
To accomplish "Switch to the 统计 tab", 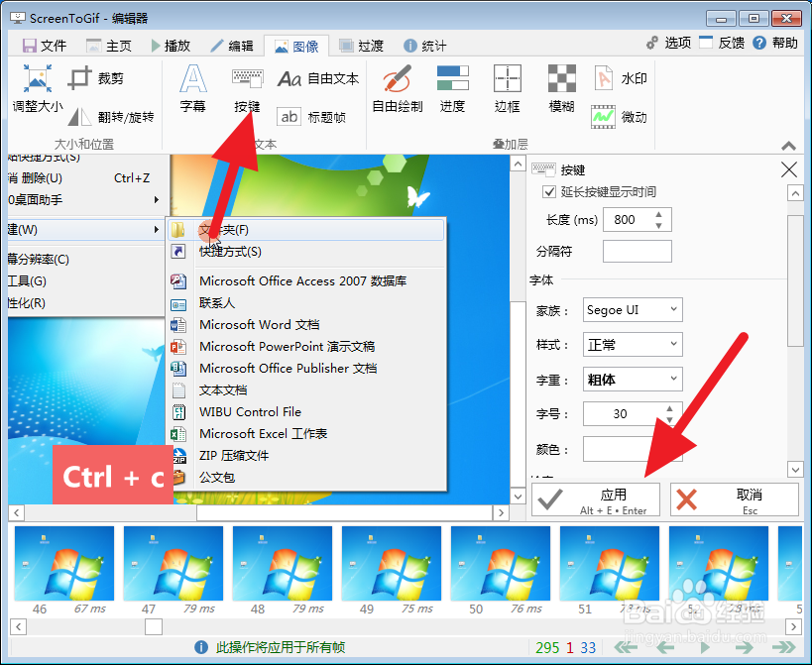I will tap(424, 46).
